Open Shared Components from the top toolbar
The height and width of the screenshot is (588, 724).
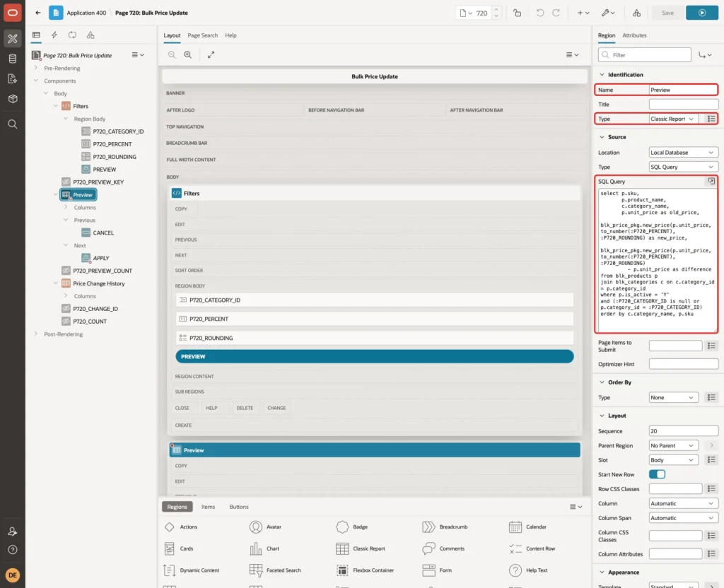pyautogui.click(x=637, y=13)
